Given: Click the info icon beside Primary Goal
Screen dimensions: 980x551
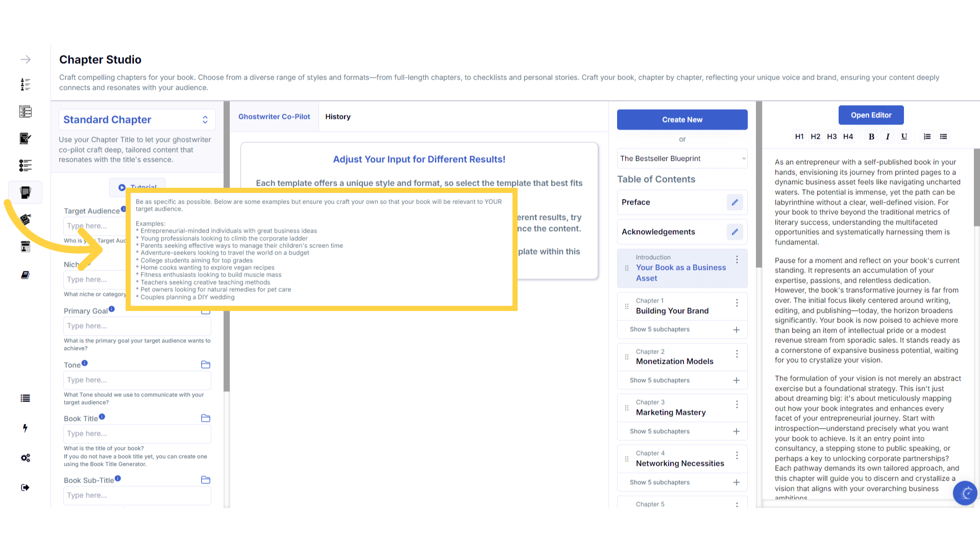Looking at the screenshot, I should tap(112, 309).
